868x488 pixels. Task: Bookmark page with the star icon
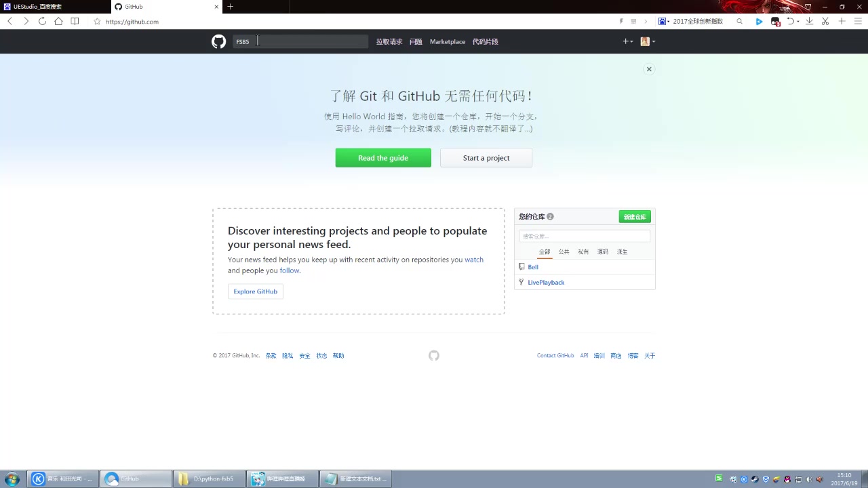tap(97, 22)
